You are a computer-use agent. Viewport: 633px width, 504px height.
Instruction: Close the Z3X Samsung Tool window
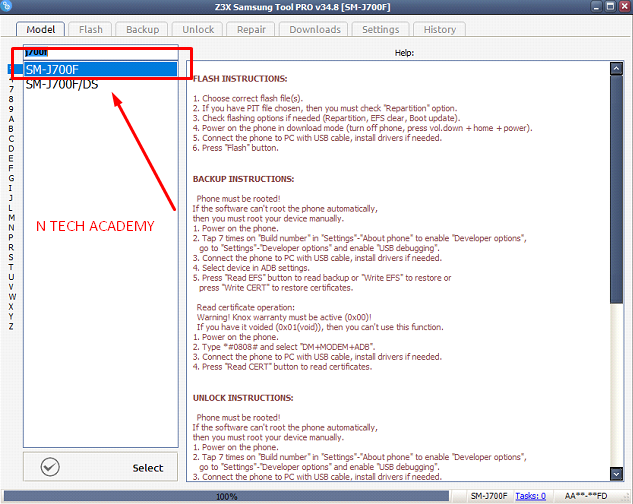point(625,6)
